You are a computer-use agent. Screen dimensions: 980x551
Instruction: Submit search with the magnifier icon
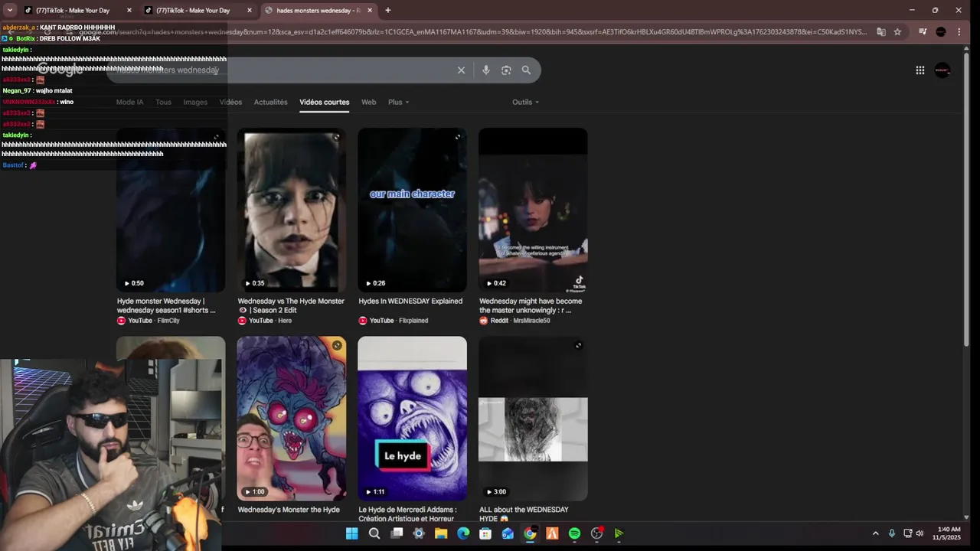point(526,70)
